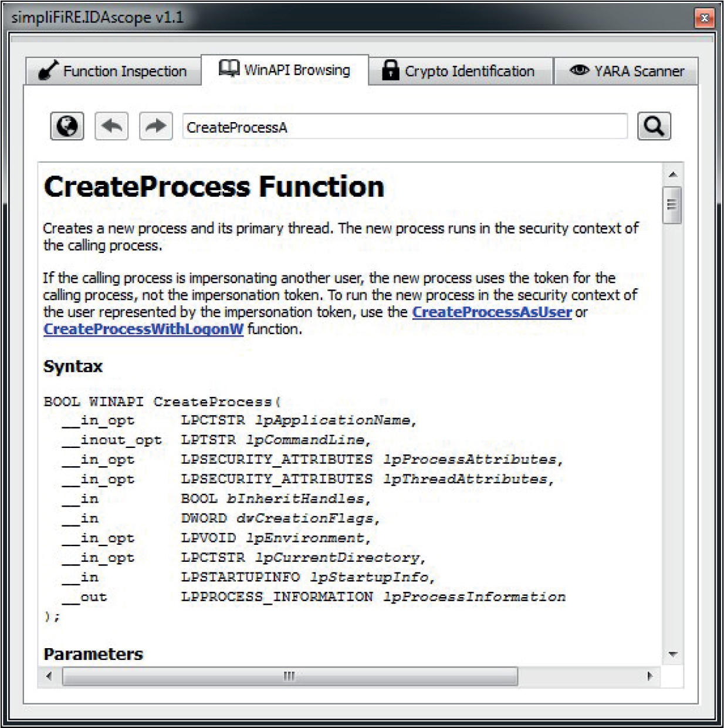Viewport: 724px width, 728px height.
Task: Click the BOOL WINAPI CreateProcess( line
Action: (x=163, y=402)
